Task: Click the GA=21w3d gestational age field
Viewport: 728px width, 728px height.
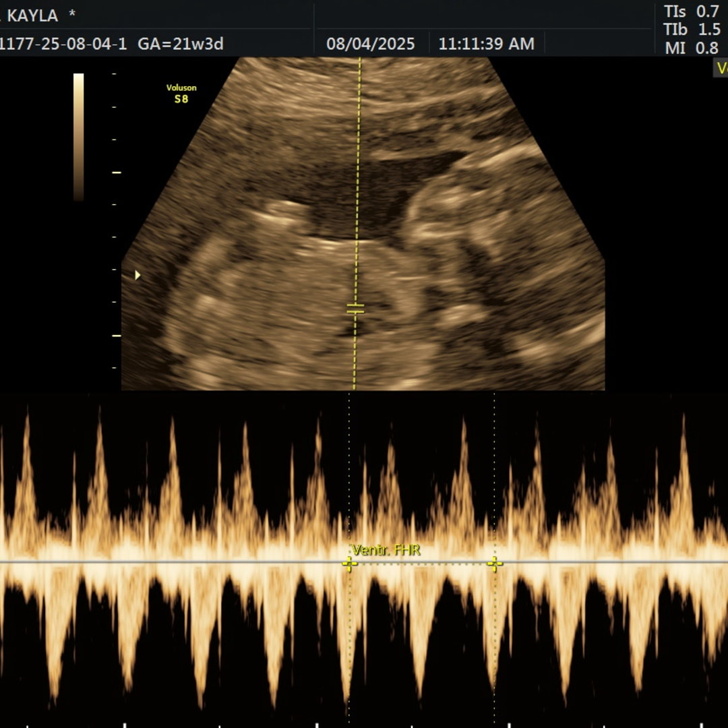Action: point(180,44)
